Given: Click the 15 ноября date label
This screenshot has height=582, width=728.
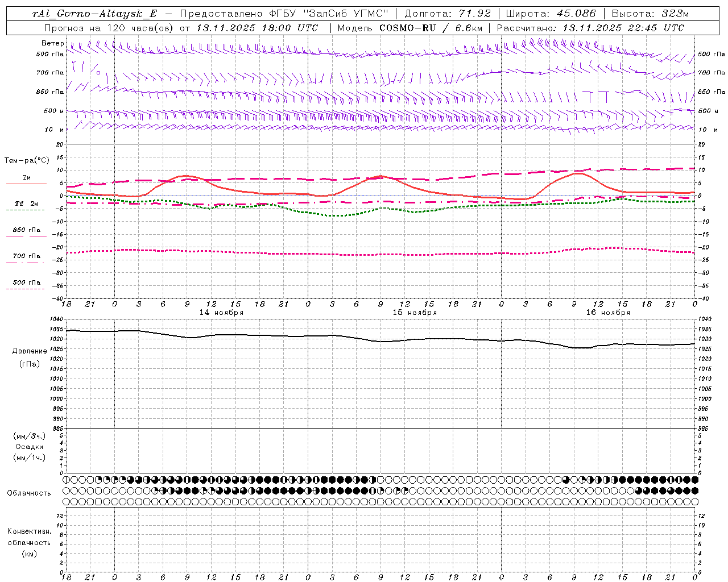Looking at the screenshot, I should pos(415,313).
